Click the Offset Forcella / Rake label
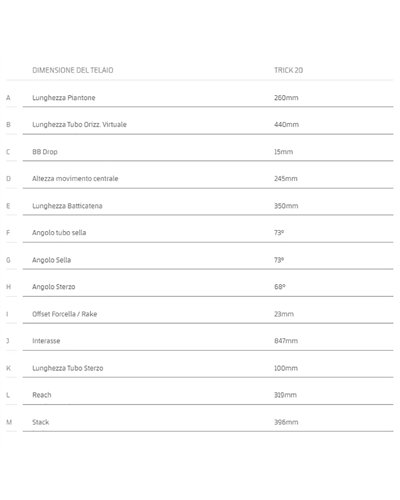The width and height of the screenshot is (400, 500). point(64,314)
